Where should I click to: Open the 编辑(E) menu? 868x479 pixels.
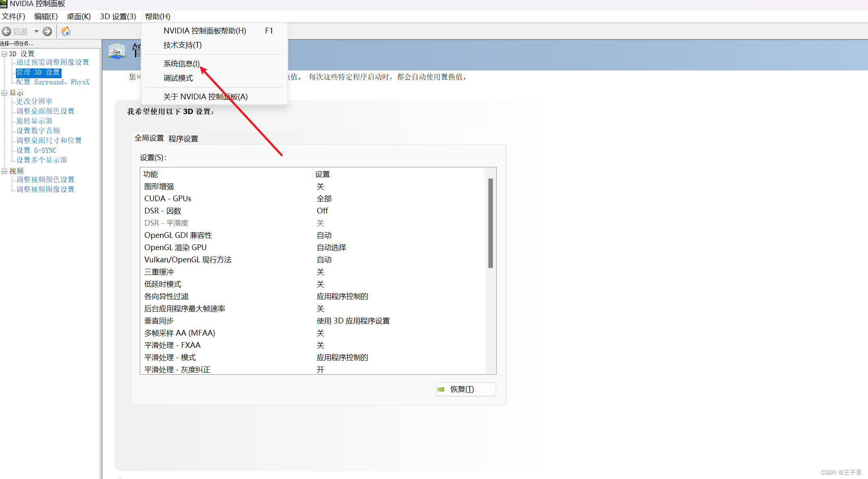point(46,16)
